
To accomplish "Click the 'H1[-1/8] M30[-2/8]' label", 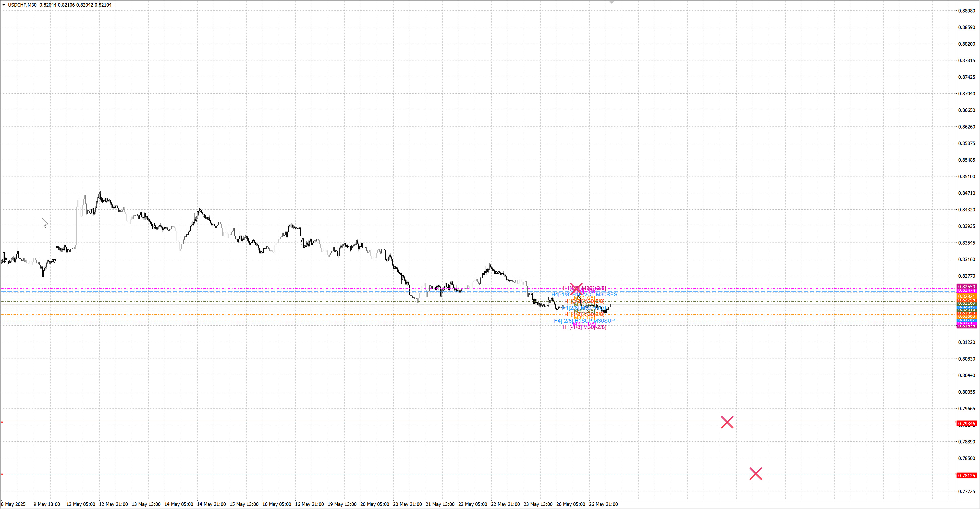I will [584, 327].
